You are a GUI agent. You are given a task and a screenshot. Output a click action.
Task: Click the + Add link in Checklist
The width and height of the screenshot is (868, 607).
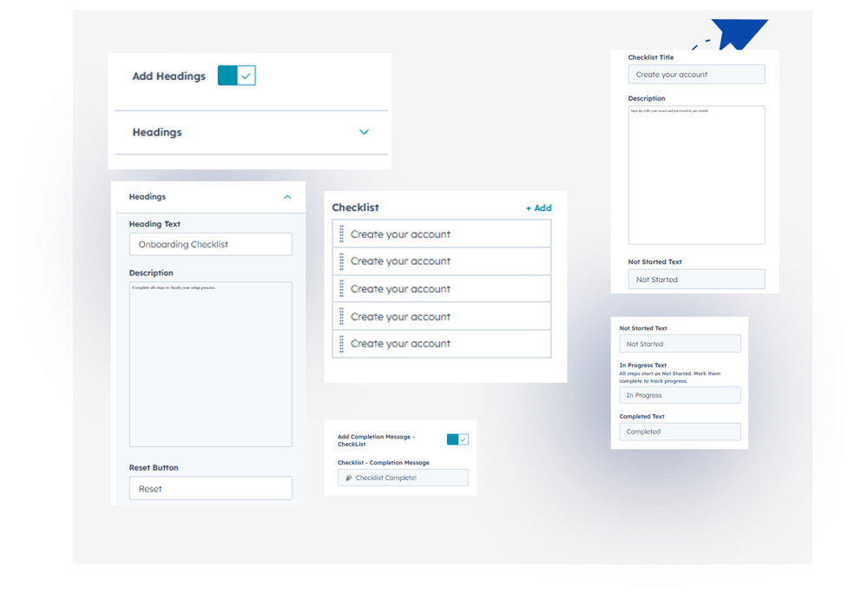(538, 208)
